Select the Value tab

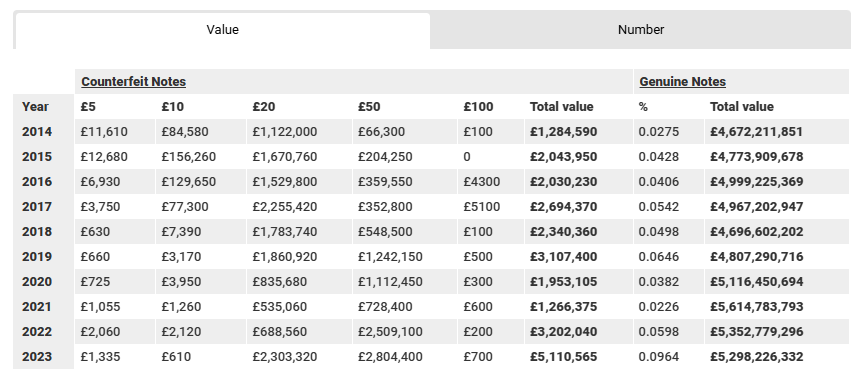pos(222,30)
